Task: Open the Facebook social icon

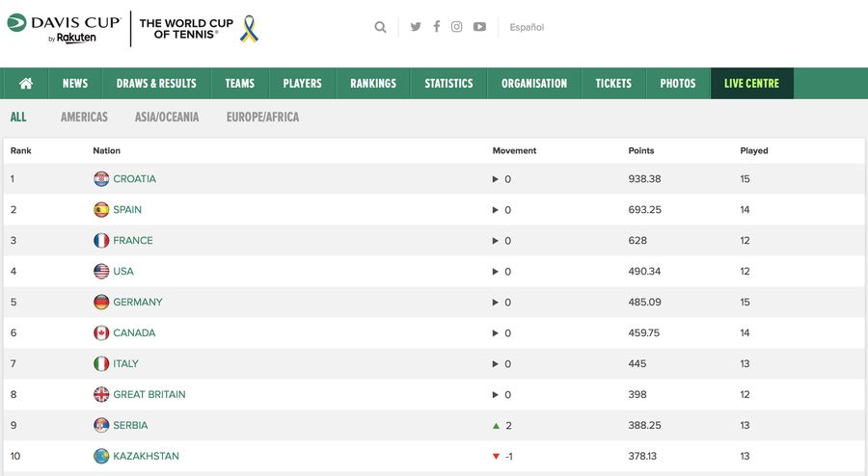Action: (436, 27)
